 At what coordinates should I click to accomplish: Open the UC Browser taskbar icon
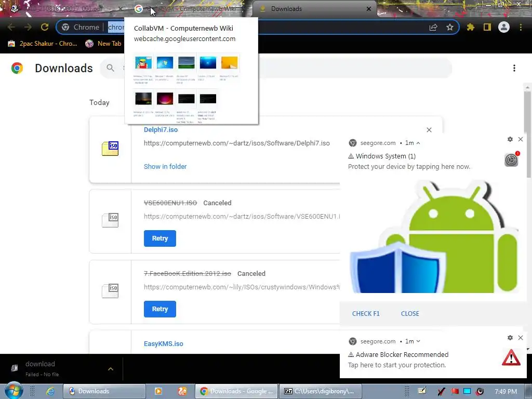tap(182, 391)
